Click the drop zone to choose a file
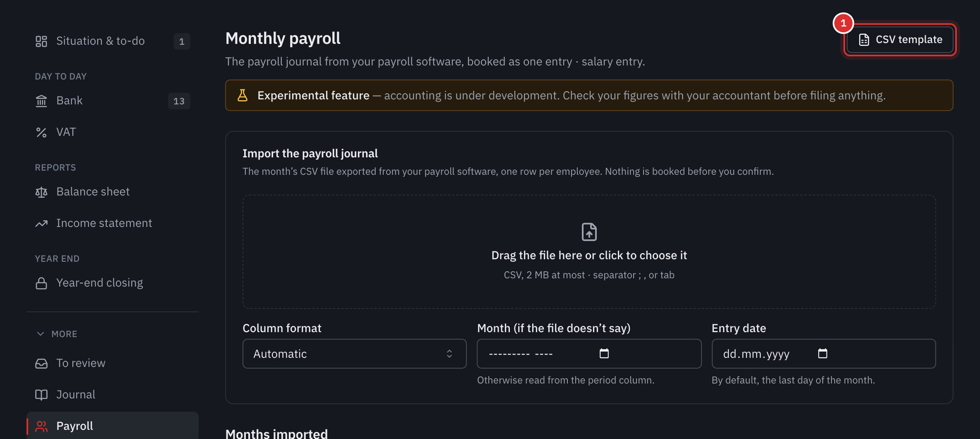 click(589, 252)
